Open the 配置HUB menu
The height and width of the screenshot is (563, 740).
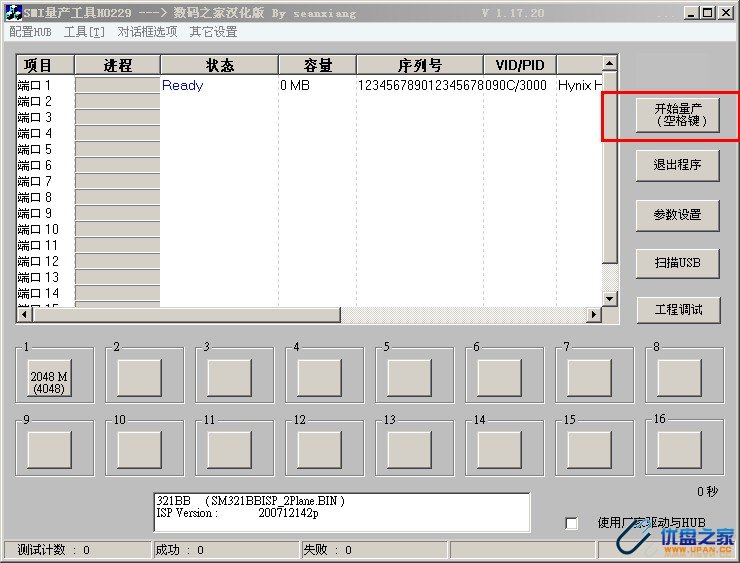click(30, 32)
